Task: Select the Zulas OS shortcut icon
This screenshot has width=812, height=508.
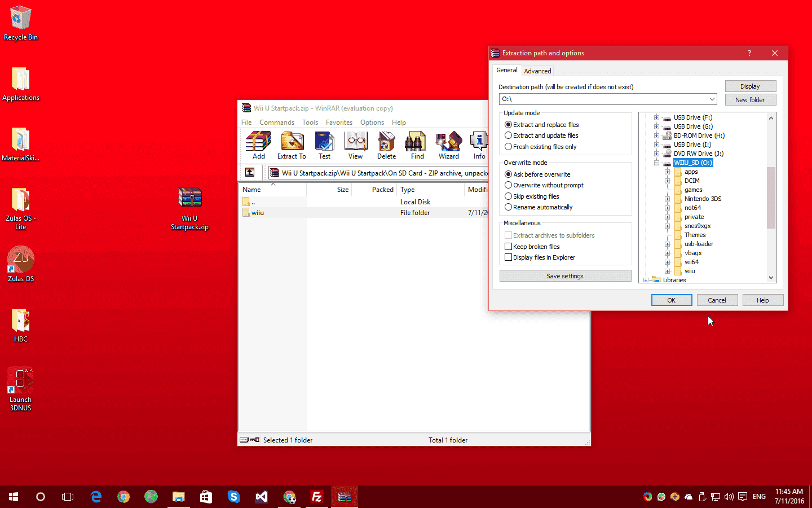Action: (21, 264)
